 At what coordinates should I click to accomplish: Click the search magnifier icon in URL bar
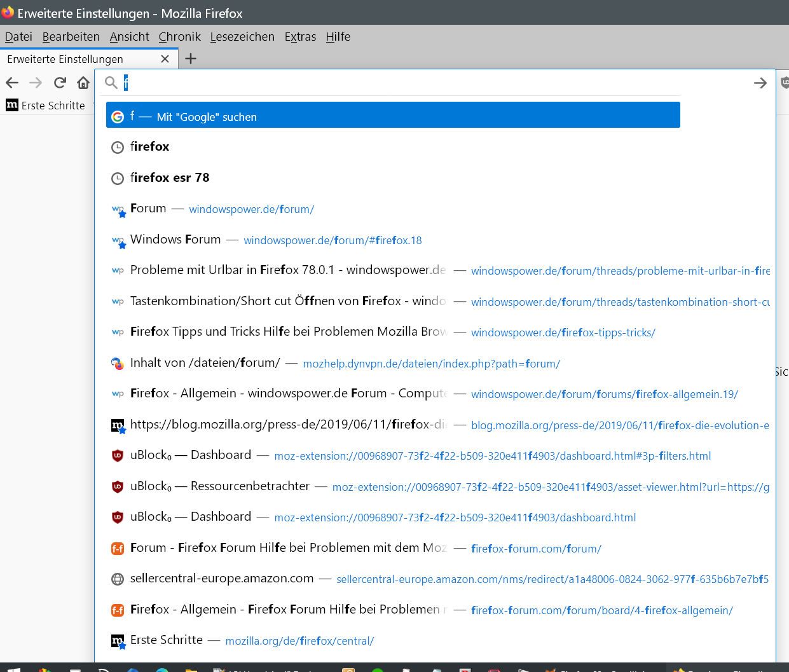[111, 83]
